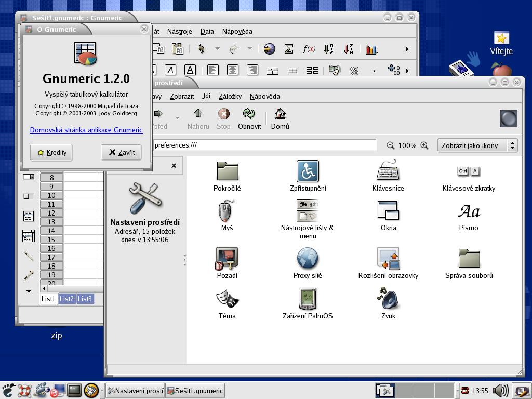Click the Paste clipboard icon in Gnumeric

(x=178, y=49)
